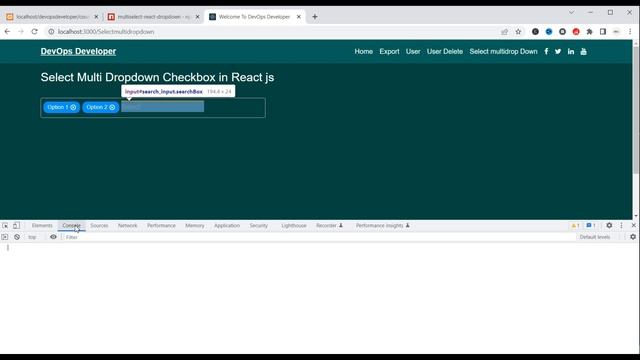
Task: Switch to the Console DevTools tab
Action: pos(71,225)
